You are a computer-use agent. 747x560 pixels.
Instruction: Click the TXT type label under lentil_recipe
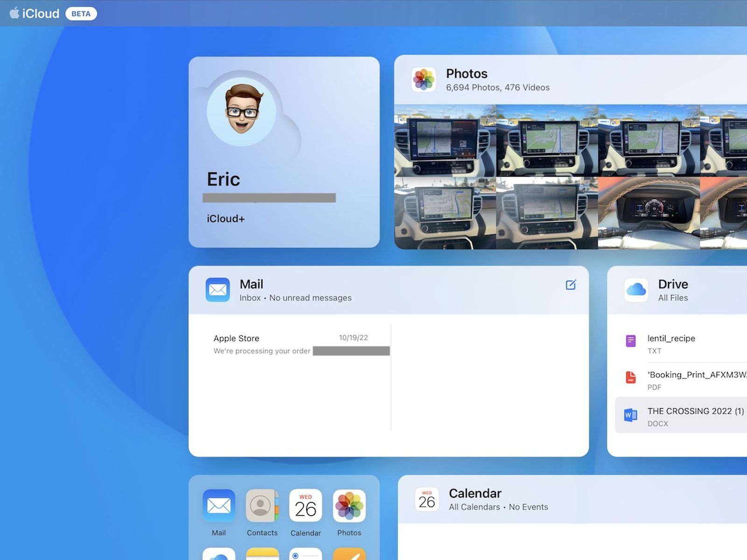[654, 351]
